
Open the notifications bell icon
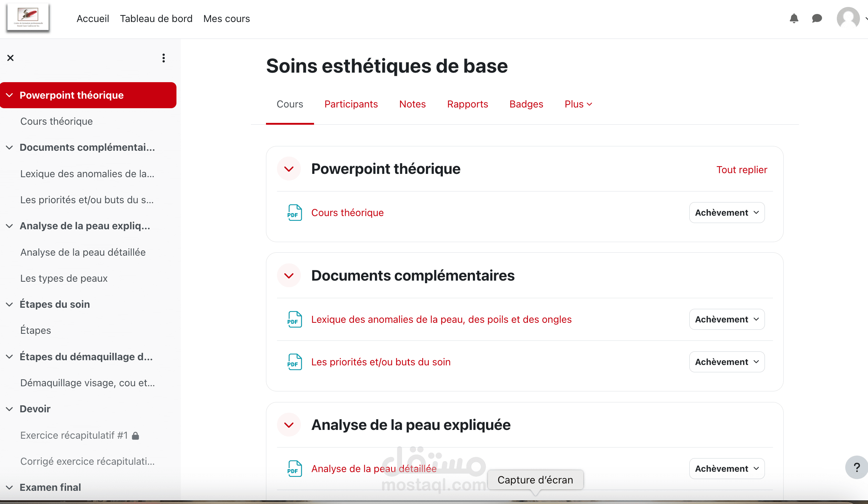794,18
